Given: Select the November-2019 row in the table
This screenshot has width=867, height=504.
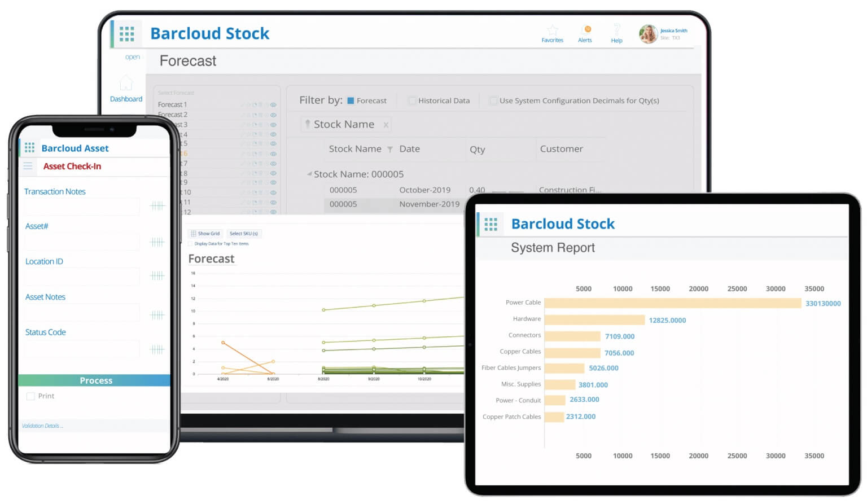Looking at the screenshot, I should click(395, 204).
